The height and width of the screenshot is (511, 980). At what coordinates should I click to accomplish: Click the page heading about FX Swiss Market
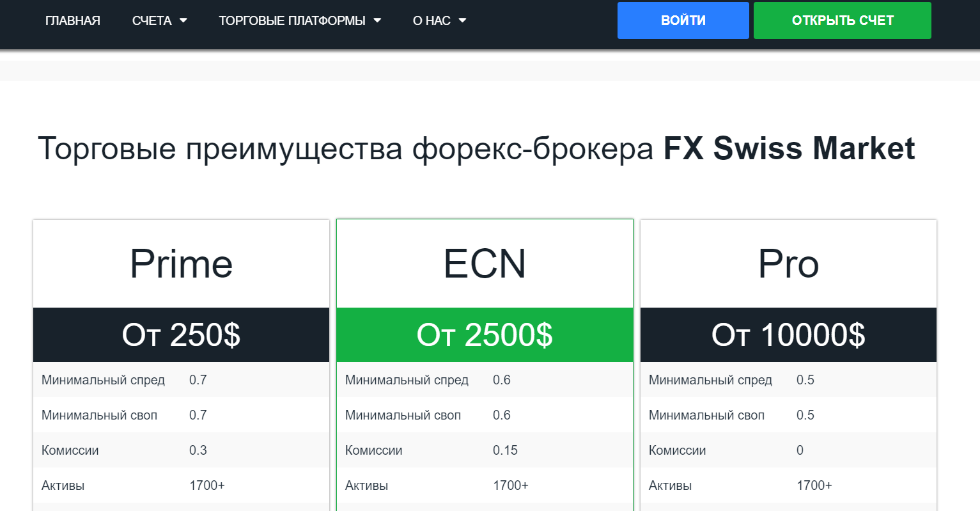(476, 148)
